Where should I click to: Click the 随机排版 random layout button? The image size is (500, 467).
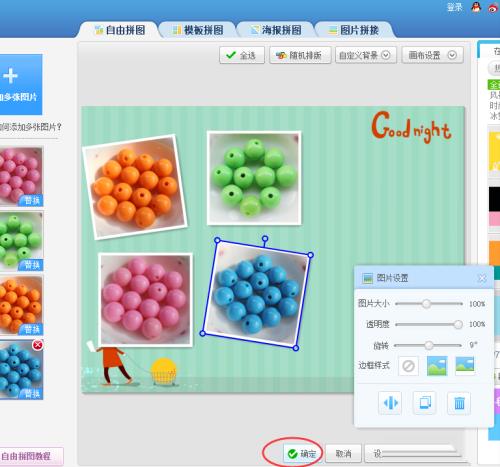tap(300, 55)
